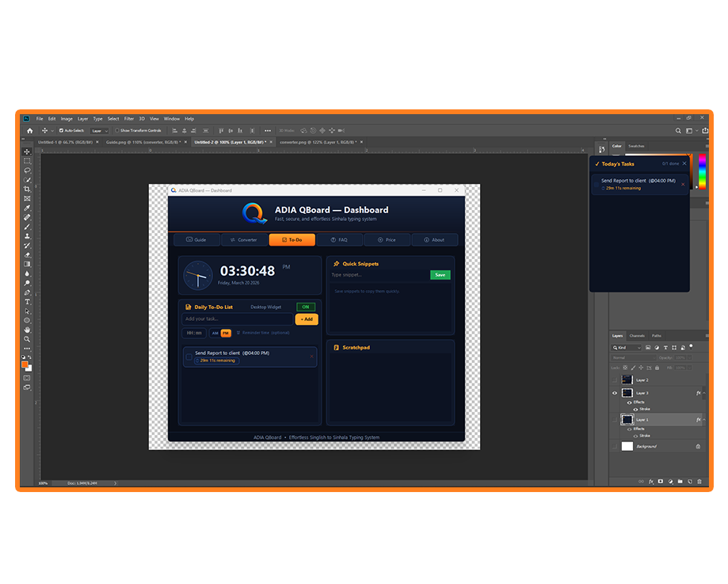728x584 pixels.
Task: Choose the Horizontal Type tool
Action: (x=27, y=301)
